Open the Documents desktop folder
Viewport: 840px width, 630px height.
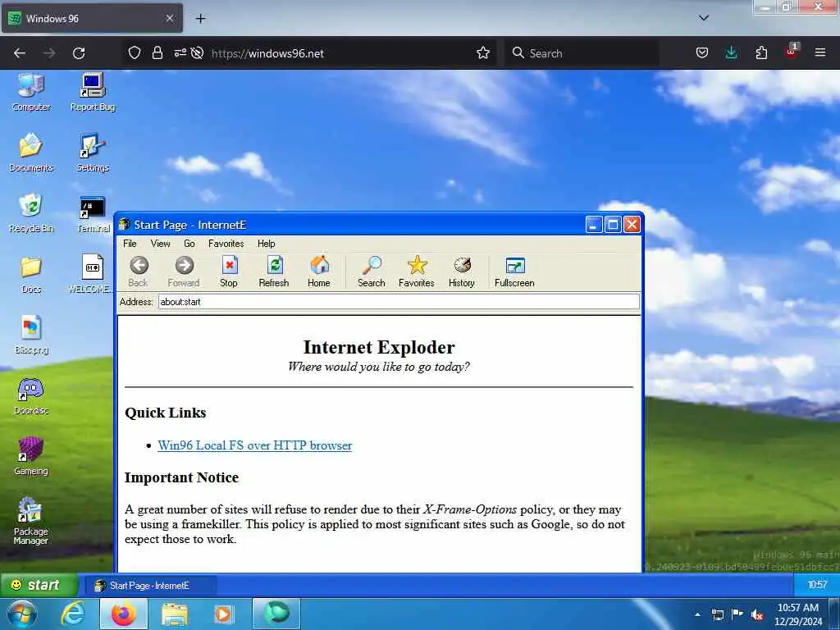31,153
